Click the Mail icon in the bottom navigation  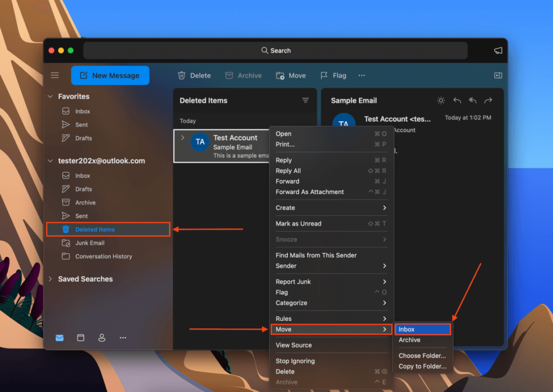60,338
